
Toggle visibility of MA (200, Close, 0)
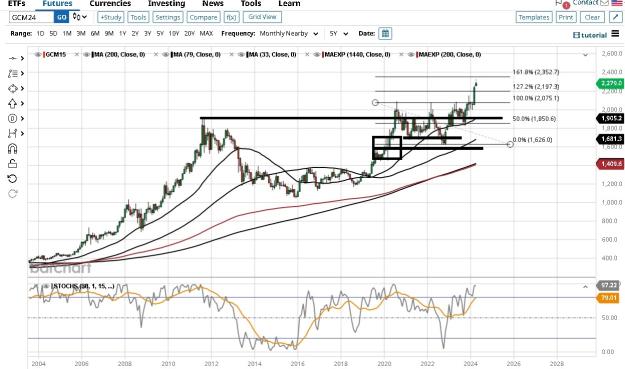86,55
